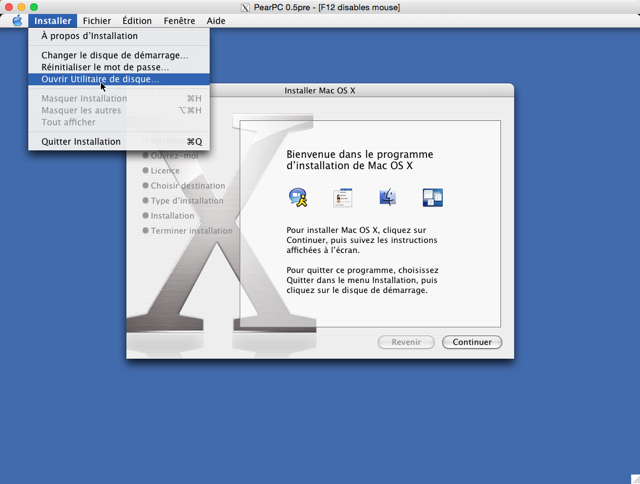Open the Apple menu icon

click(17, 21)
